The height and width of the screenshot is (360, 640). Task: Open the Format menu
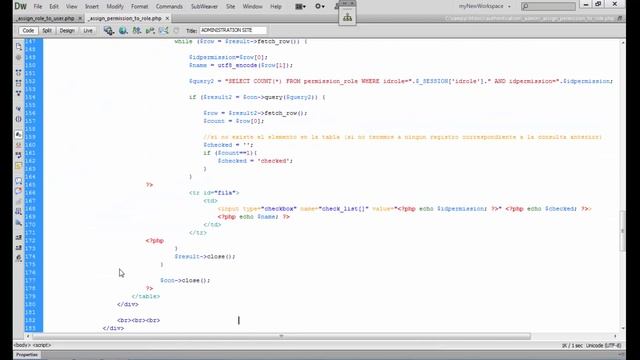point(140,7)
